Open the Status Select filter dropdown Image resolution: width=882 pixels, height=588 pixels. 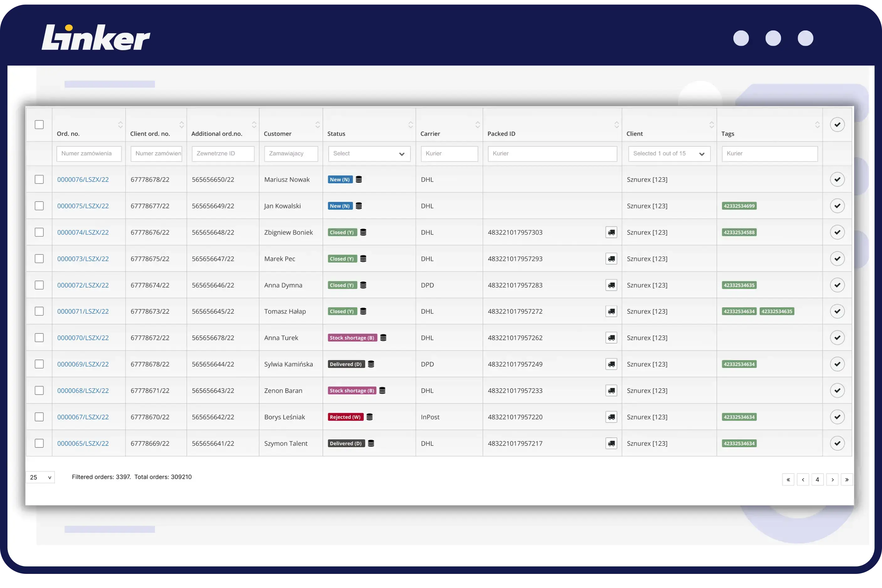click(x=369, y=154)
